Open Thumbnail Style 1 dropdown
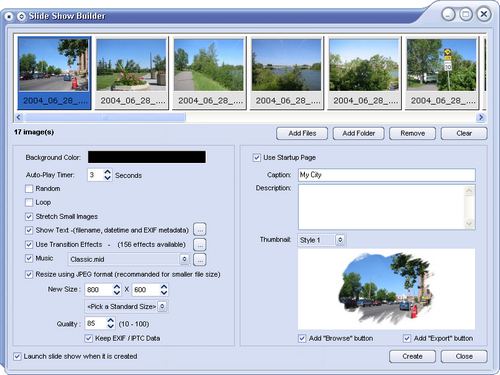This screenshot has width=500, height=375. click(340, 240)
